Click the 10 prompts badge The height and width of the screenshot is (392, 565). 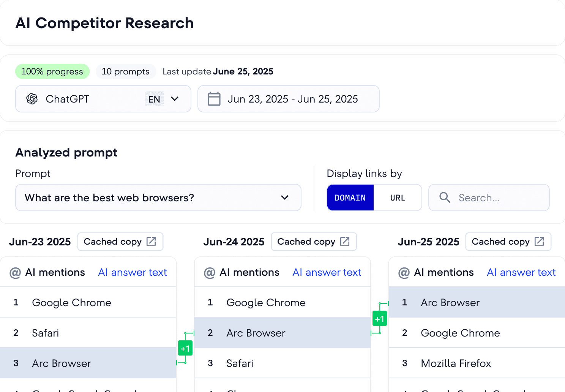click(x=126, y=71)
